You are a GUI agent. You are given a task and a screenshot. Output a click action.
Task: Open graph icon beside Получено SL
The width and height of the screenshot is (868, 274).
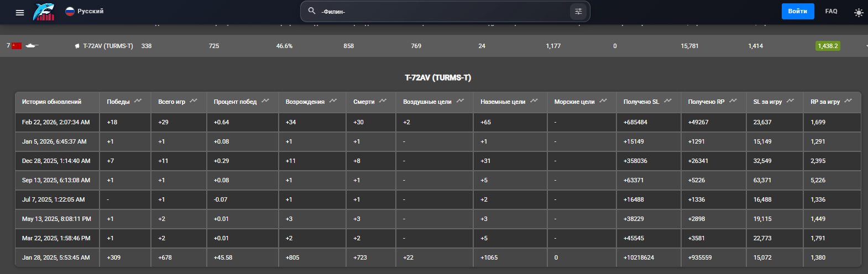tap(668, 101)
